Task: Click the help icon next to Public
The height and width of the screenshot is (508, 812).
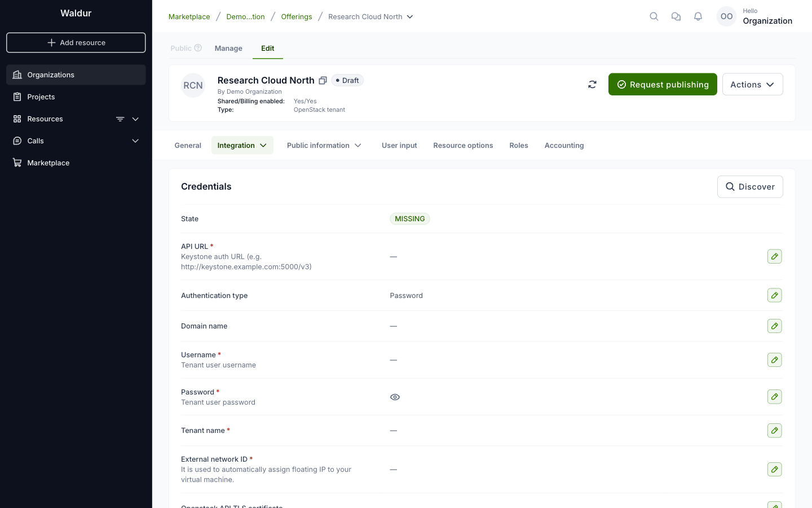Action: point(198,48)
